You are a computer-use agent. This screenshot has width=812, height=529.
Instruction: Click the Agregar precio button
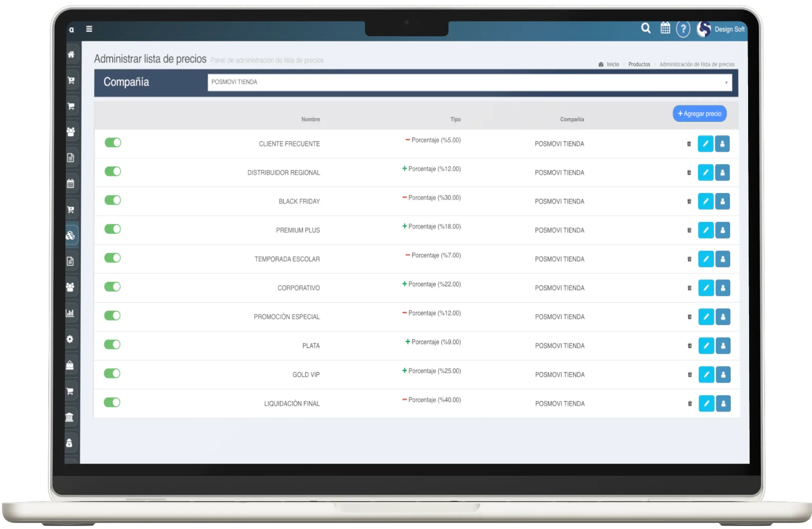click(x=699, y=114)
